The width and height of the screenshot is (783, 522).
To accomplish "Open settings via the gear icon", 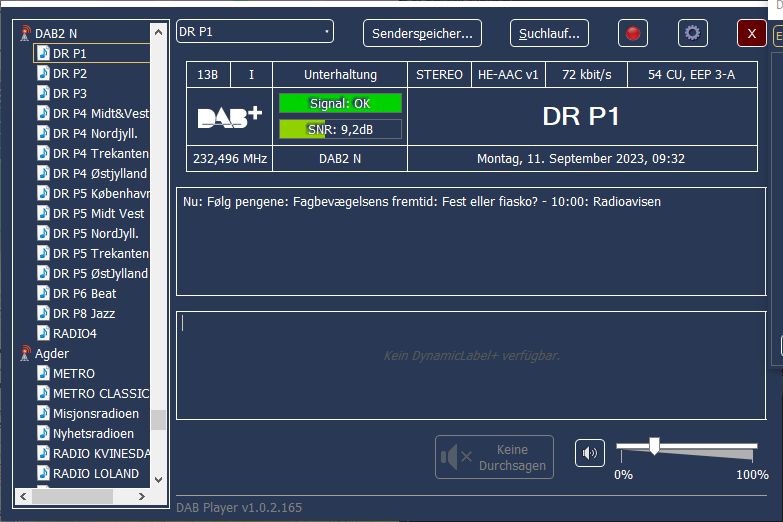I will coord(692,33).
